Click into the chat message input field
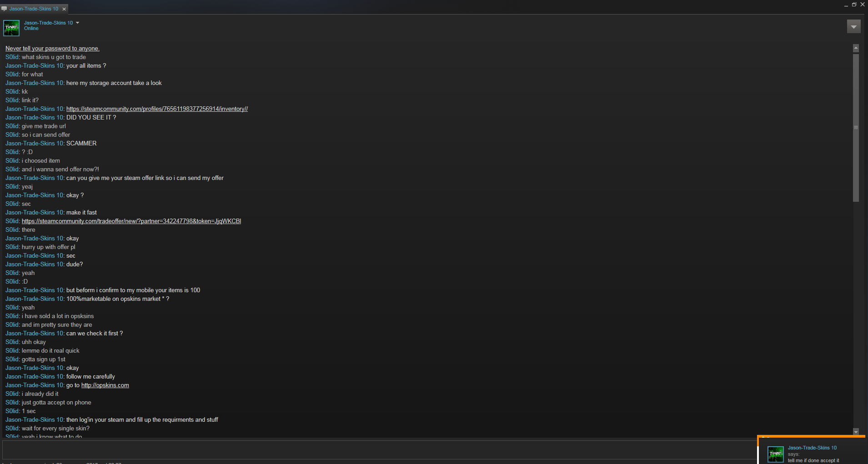Viewport: 868px width, 464px height. pos(380,450)
